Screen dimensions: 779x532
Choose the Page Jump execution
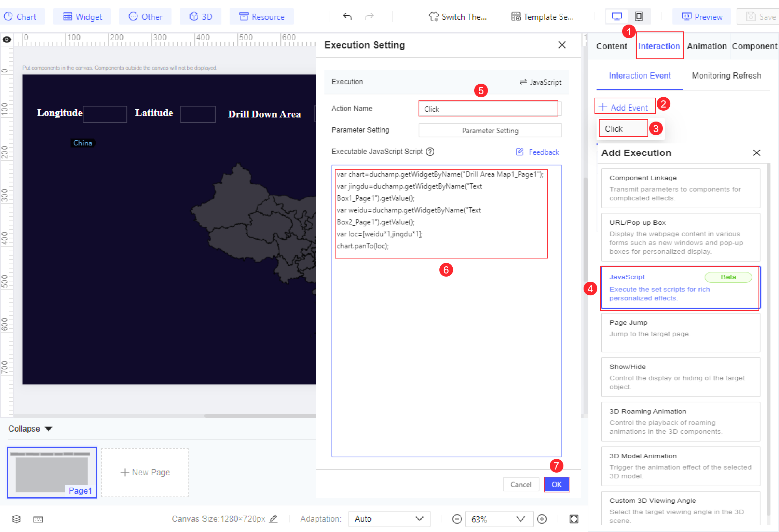coord(681,333)
